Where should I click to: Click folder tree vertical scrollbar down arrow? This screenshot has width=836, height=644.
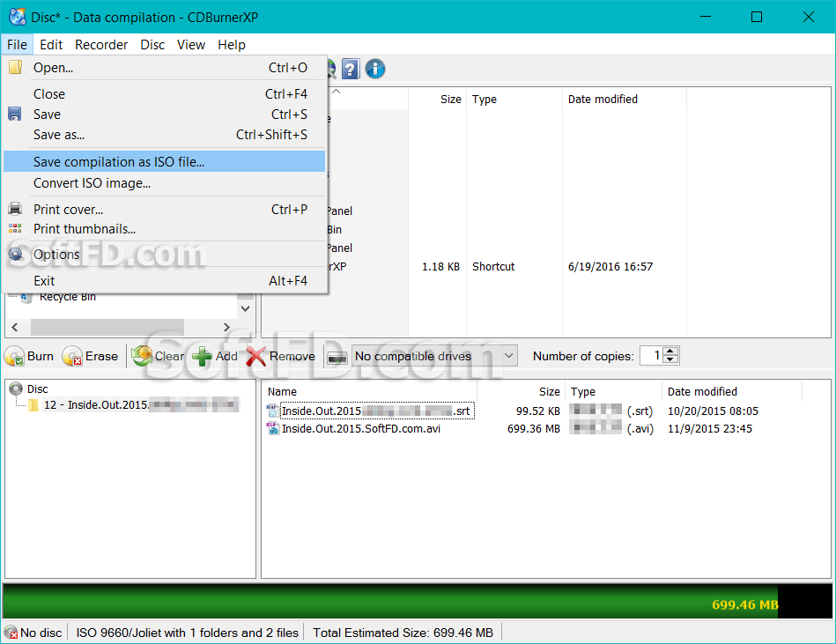[x=245, y=308]
